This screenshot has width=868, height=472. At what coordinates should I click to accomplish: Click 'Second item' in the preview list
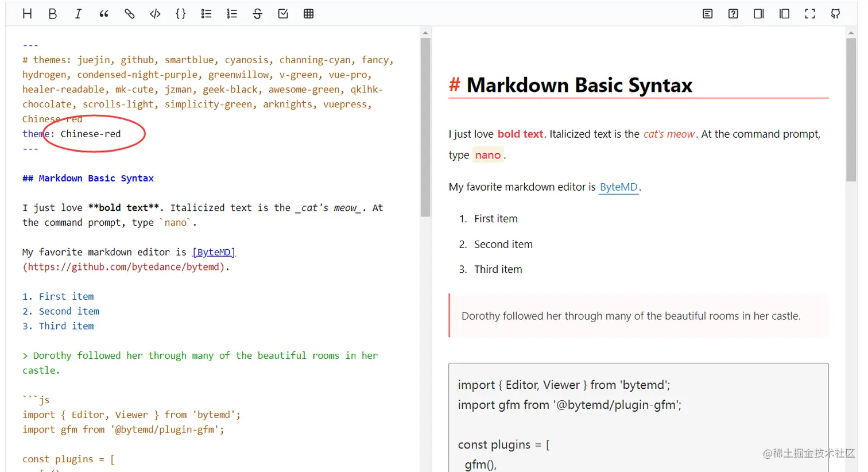(503, 245)
